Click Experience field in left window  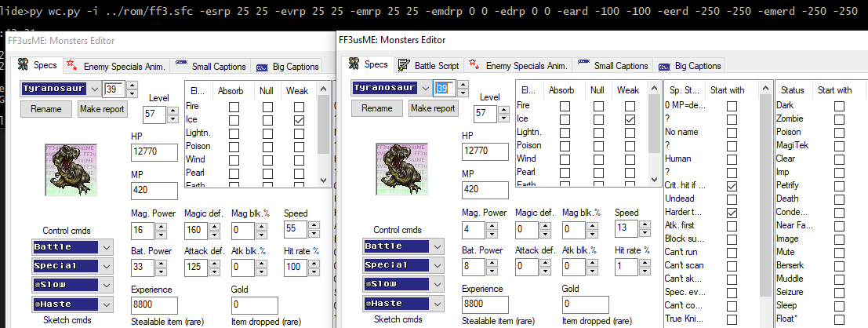(x=154, y=304)
